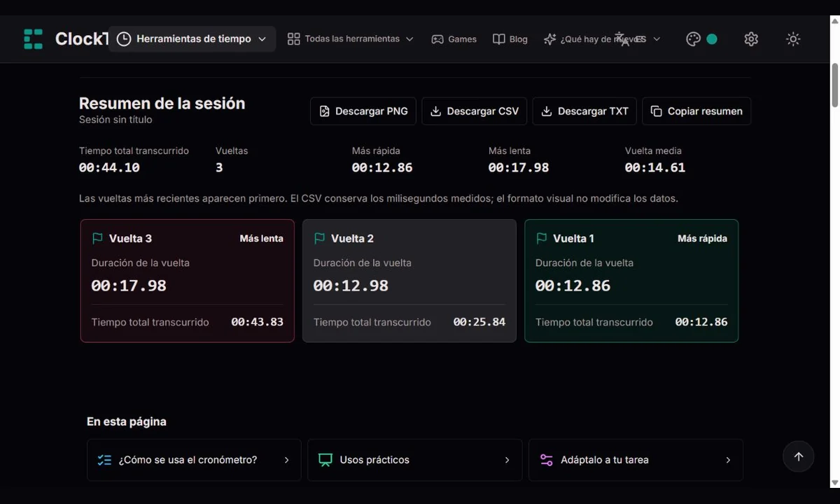Open the Blog link
Screen dimensions: 840x504
click(x=510, y=39)
